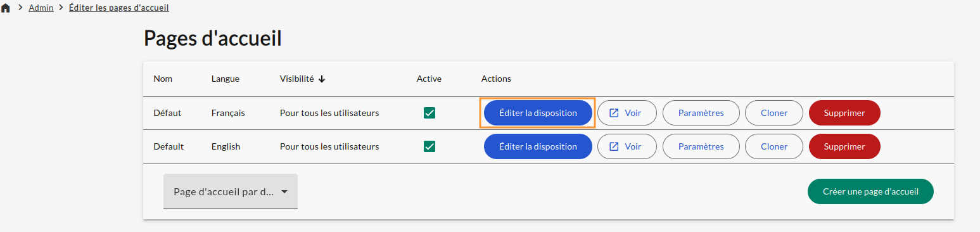Click external-link icon in Français row Voir
The width and height of the screenshot is (980, 232).
(x=614, y=113)
